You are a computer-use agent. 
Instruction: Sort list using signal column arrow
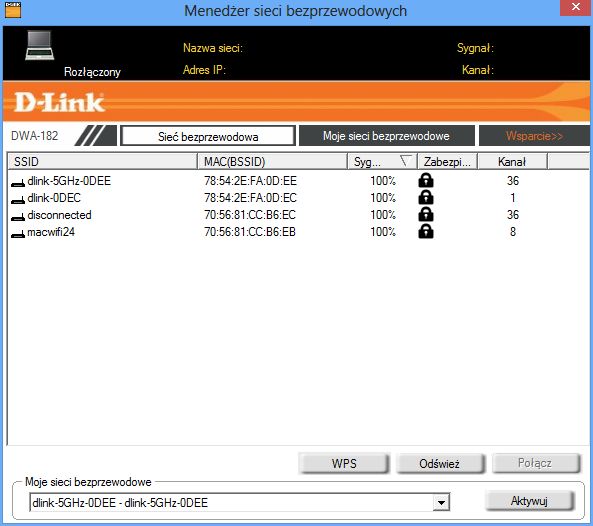tap(405, 161)
